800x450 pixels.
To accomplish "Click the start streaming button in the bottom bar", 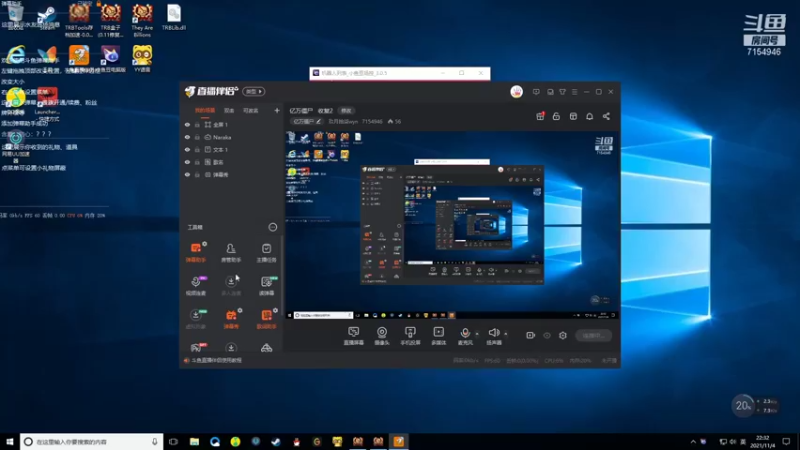I will pyautogui.click(x=594, y=336).
